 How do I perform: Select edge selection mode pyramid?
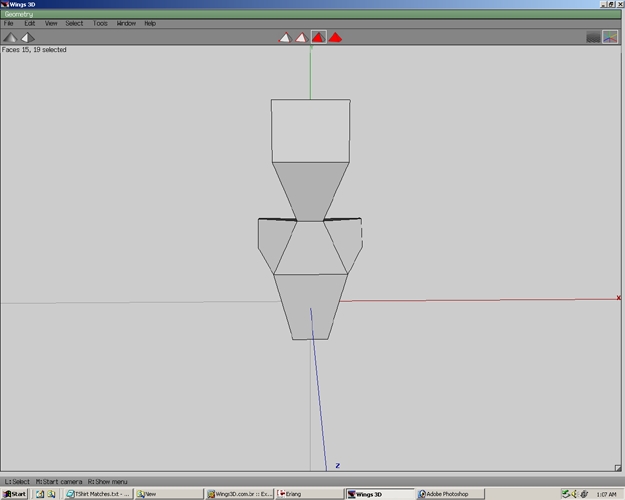click(x=302, y=37)
